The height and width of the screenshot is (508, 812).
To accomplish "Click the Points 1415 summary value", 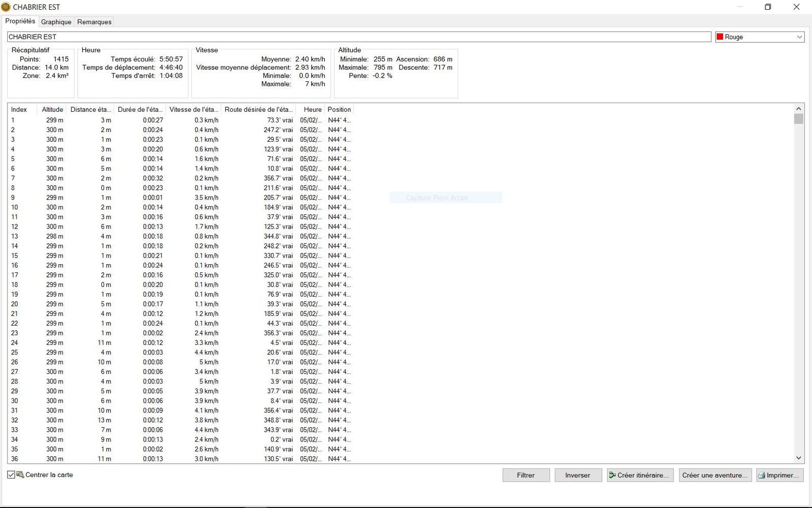I will tap(61, 59).
